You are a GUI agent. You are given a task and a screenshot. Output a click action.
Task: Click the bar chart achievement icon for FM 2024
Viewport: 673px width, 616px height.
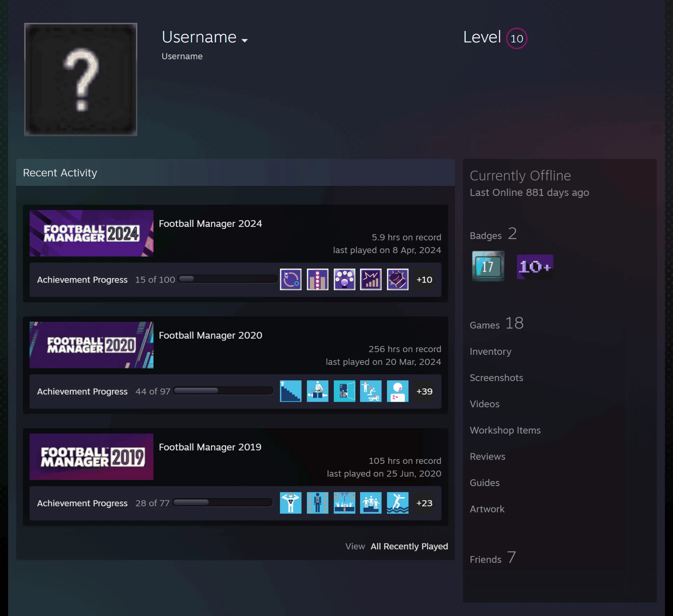tap(318, 279)
